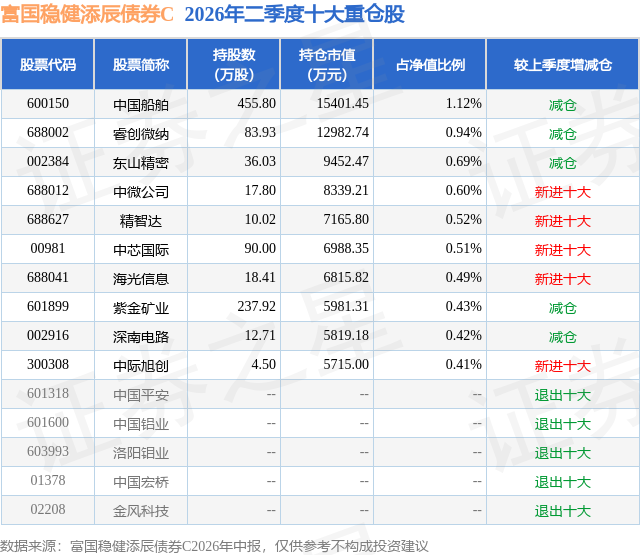Click the 股票代码 column header
Screen dimensions: 640x555
click(48, 64)
